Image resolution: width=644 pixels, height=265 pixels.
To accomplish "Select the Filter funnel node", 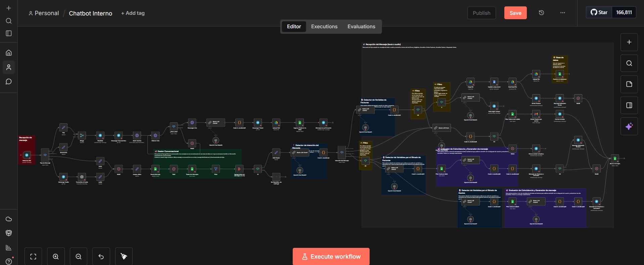I will click(x=216, y=169).
